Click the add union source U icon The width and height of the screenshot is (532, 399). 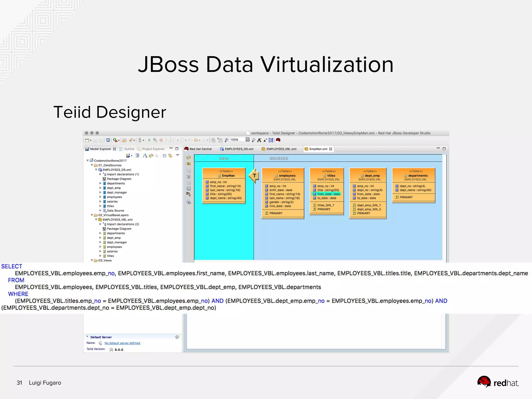[x=189, y=177]
